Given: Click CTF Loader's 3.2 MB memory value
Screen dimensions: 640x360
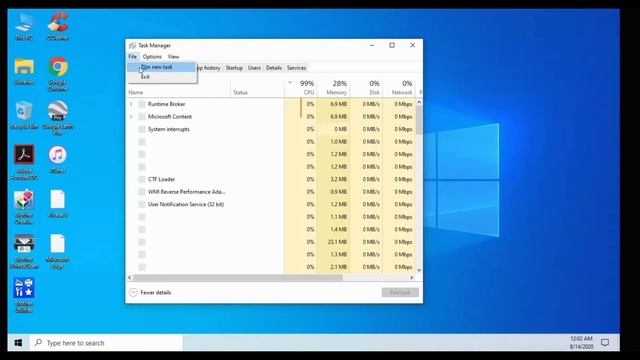Looking at the screenshot, I should coord(339,179).
